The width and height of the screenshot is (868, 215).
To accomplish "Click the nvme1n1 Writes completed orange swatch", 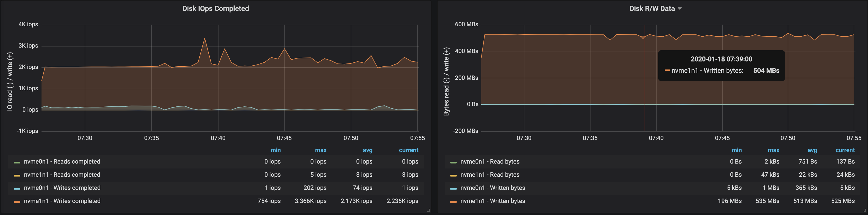I will [17, 202].
